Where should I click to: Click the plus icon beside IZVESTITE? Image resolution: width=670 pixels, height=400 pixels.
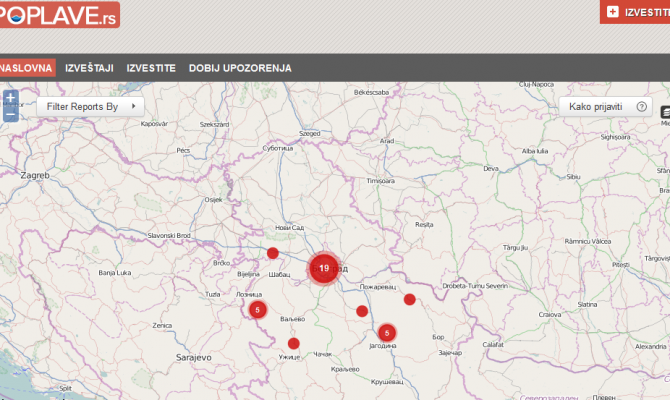[x=613, y=12]
